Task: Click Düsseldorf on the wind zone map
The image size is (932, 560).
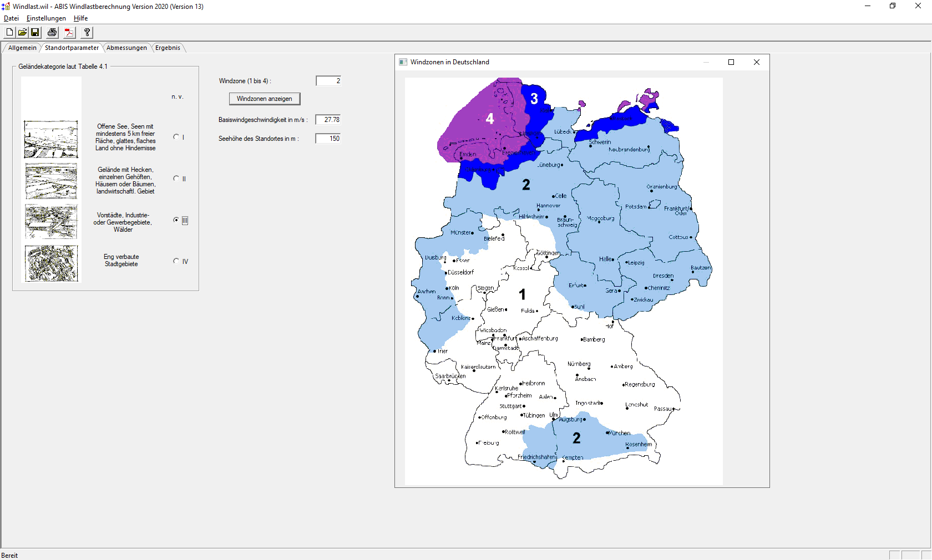Action: pos(460,272)
